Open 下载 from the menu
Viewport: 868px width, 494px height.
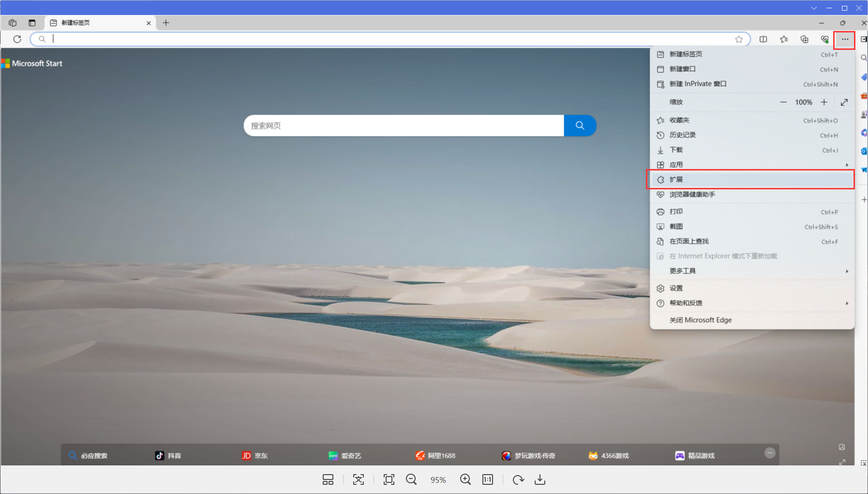[x=752, y=150]
